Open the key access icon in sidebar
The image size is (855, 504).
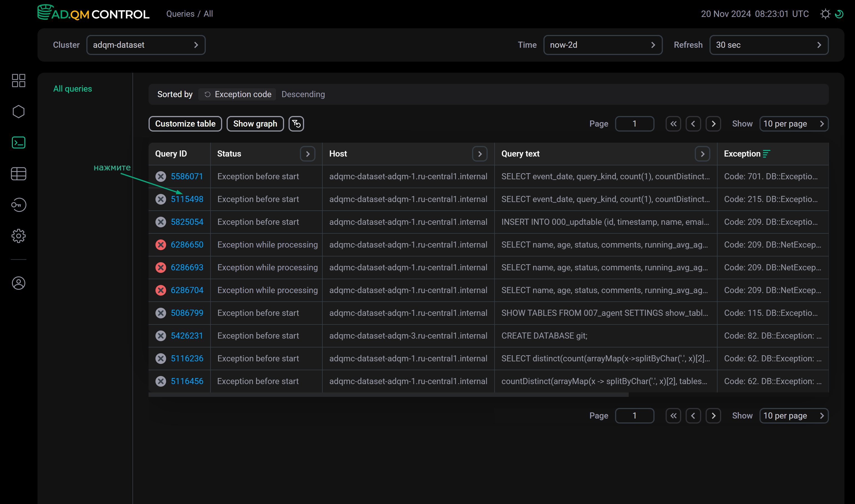(x=18, y=205)
